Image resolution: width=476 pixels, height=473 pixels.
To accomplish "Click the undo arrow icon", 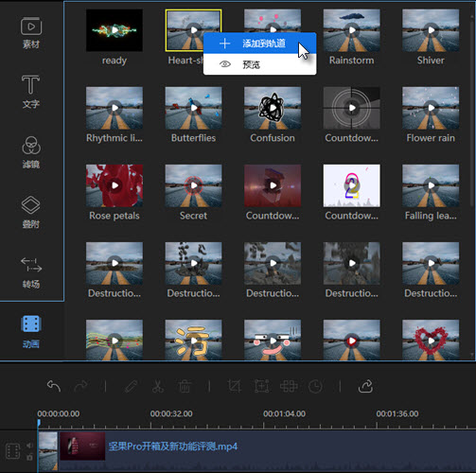I will pos(54,386).
